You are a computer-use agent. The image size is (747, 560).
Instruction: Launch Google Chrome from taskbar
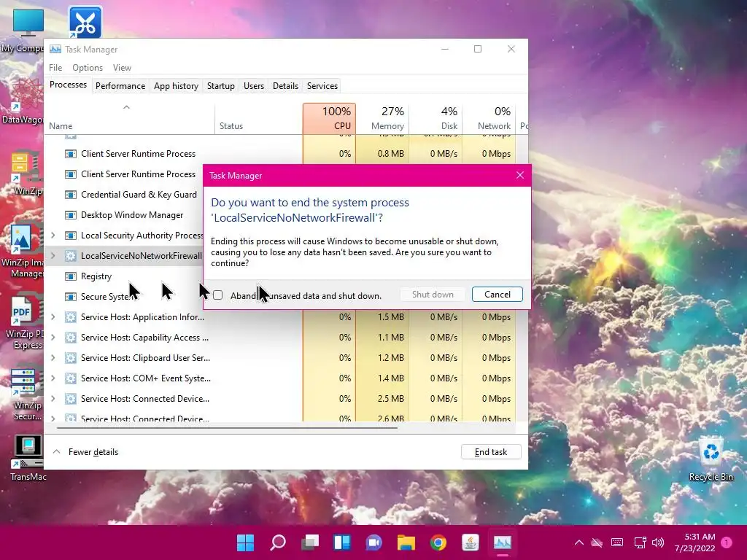438,542
